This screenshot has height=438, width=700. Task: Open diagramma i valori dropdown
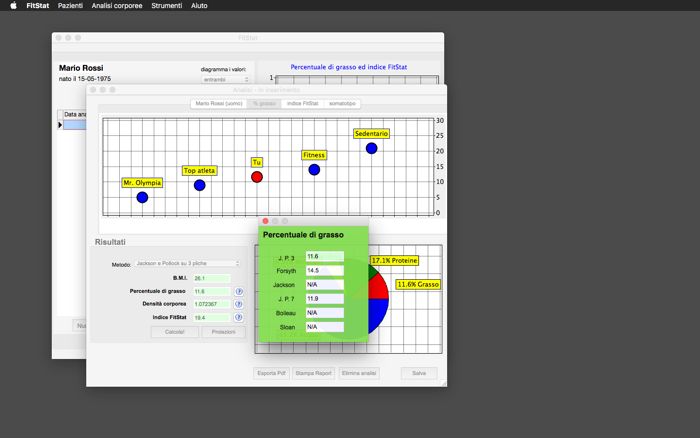[225, 79]
